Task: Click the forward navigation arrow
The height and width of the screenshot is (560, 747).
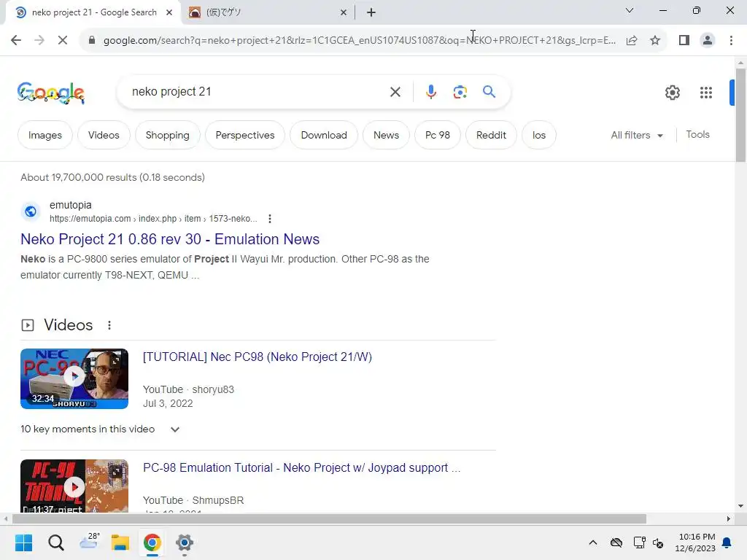Action: [x=39, y=40]
